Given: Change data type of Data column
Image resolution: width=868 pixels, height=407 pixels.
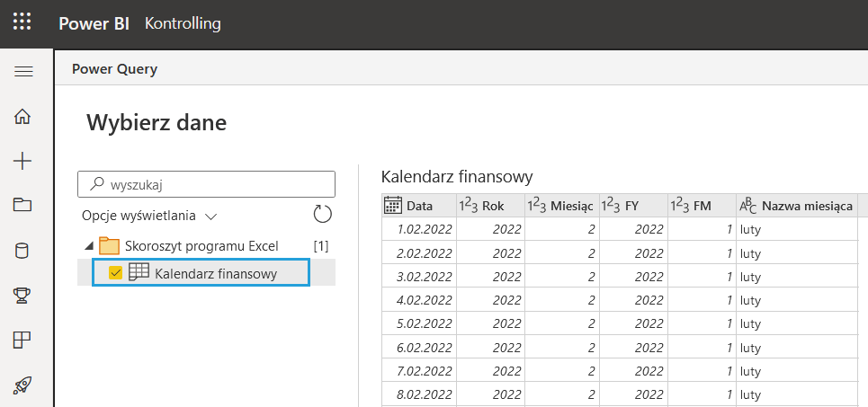Looking at the screenshot, I should click(393, 206).
